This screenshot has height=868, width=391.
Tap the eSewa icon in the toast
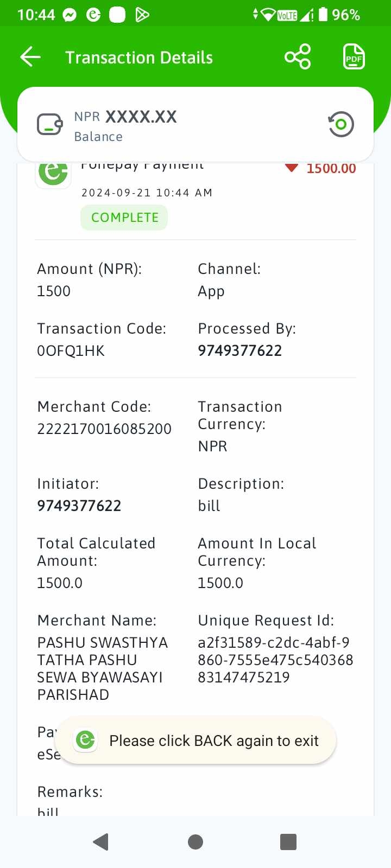[x=85, y=740]
